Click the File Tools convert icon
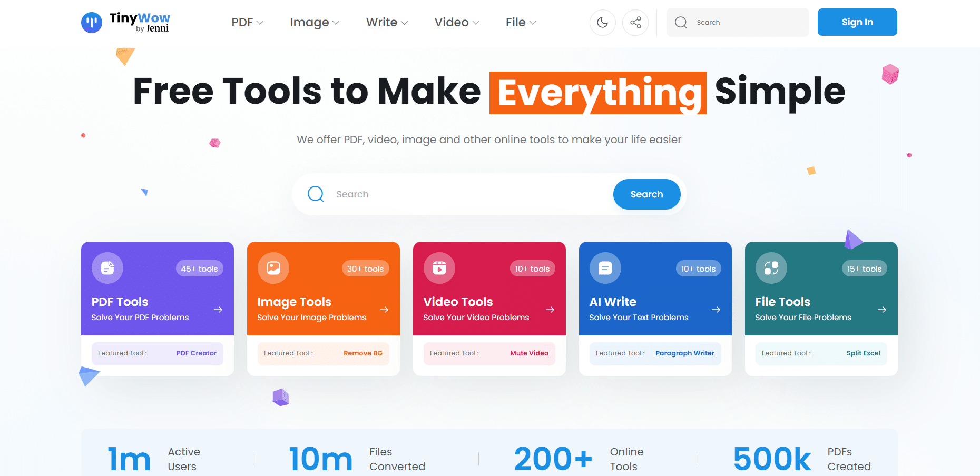Viewport: 980px width, 476px height. (771, 268)
